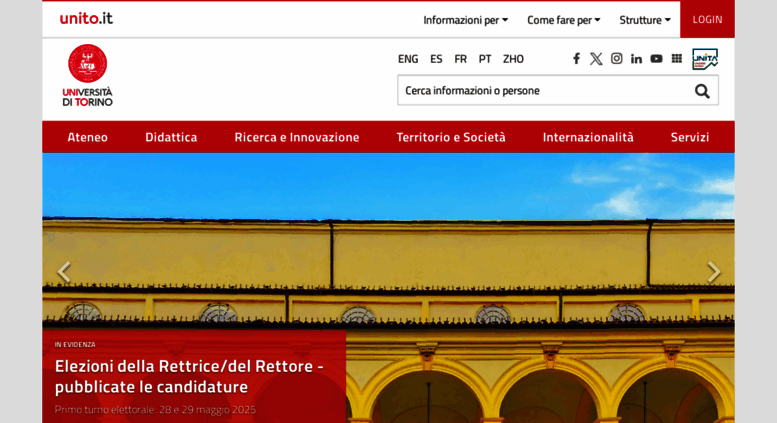This screenshot has height=423, width=777.
Task: Go to previous slide with left arrow
Action: pos(64,272)
